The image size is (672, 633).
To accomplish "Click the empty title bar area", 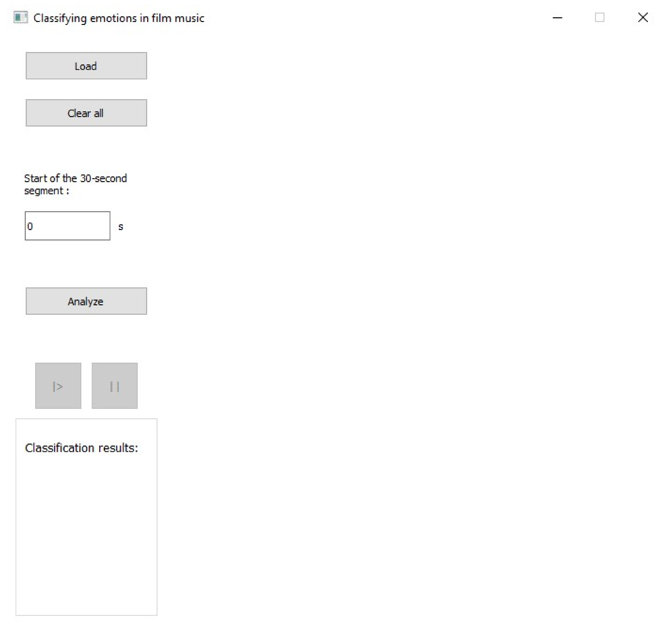I will (372, 17).
